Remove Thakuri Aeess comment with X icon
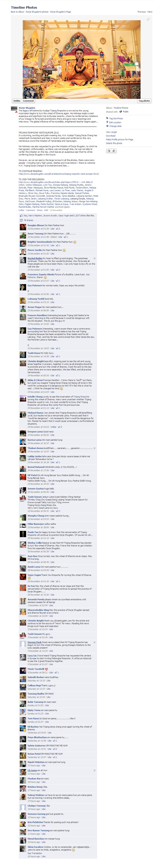Image resolution: width=160 pixels, height=868 pixels. click(94, 448)
